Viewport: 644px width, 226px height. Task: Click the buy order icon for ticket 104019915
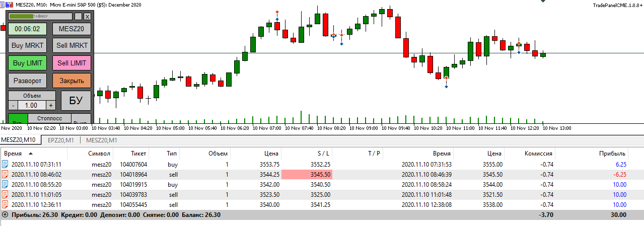click(x=6, y=184)
